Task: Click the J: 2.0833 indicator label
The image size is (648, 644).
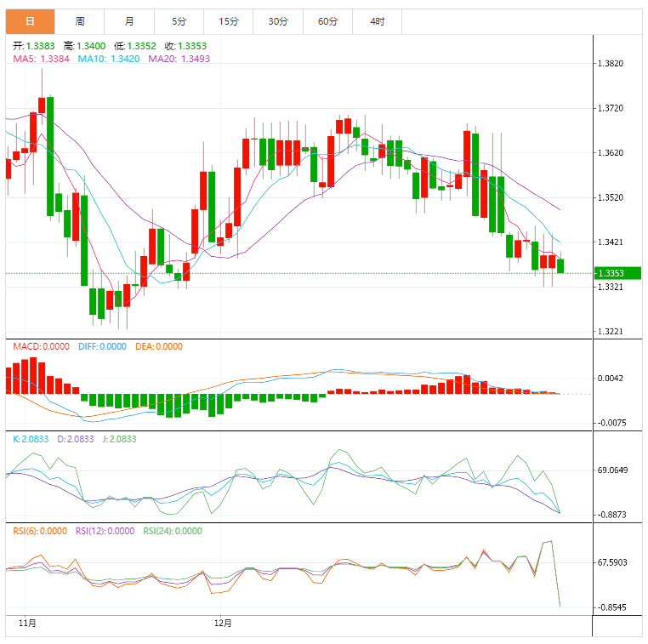Action: (x=119, y=439)
